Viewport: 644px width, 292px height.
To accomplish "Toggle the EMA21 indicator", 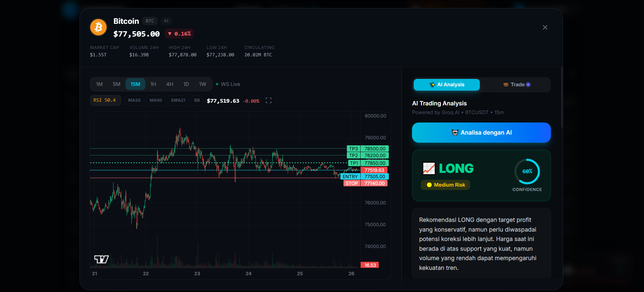I will (178, 100).
